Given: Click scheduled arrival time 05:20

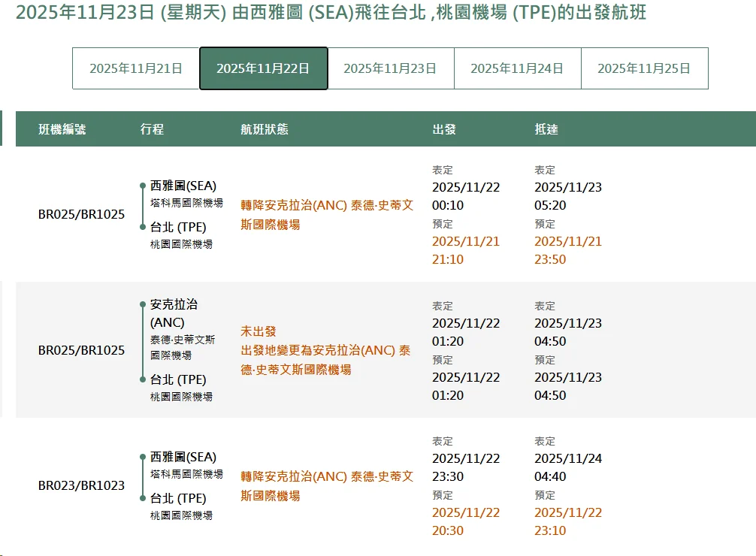Looking at the screenshot, I should pos(550,205).
